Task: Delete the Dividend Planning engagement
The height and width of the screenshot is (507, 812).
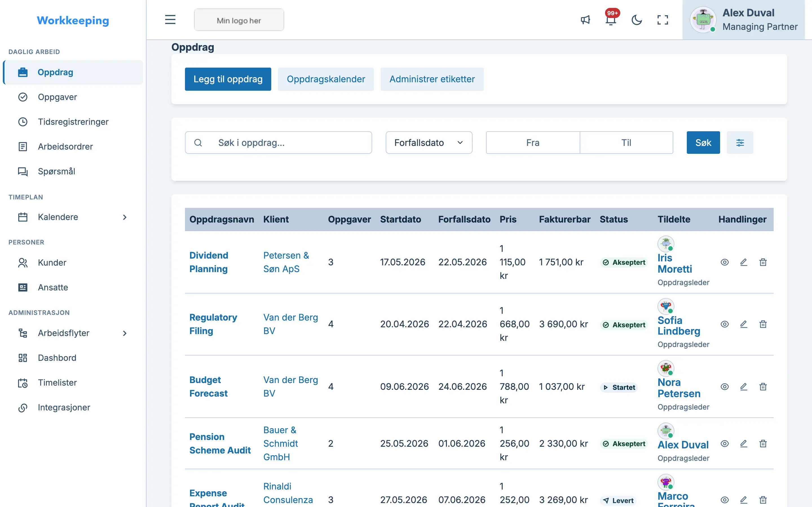Action: coord(763,262)
